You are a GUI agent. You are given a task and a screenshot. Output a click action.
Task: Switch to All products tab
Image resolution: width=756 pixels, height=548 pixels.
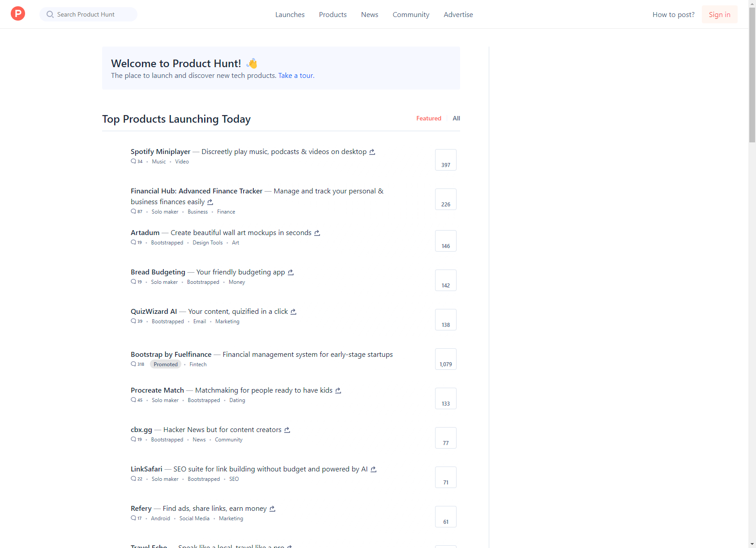[x=456, y=118]
